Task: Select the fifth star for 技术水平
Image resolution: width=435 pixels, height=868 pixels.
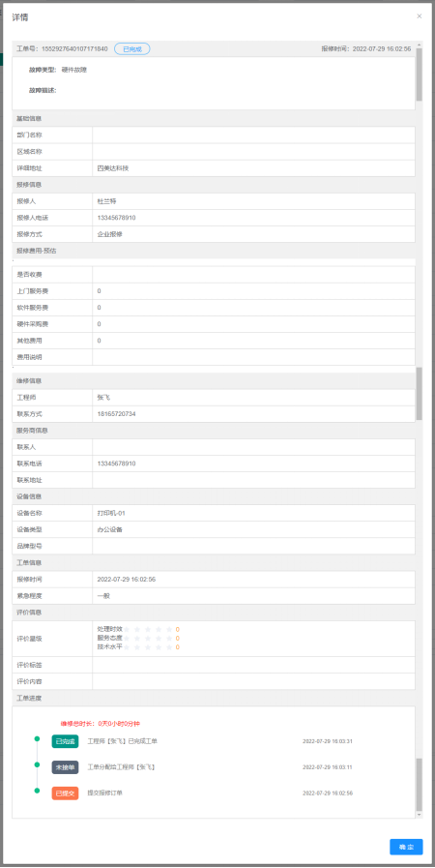Action: (169, 647)
